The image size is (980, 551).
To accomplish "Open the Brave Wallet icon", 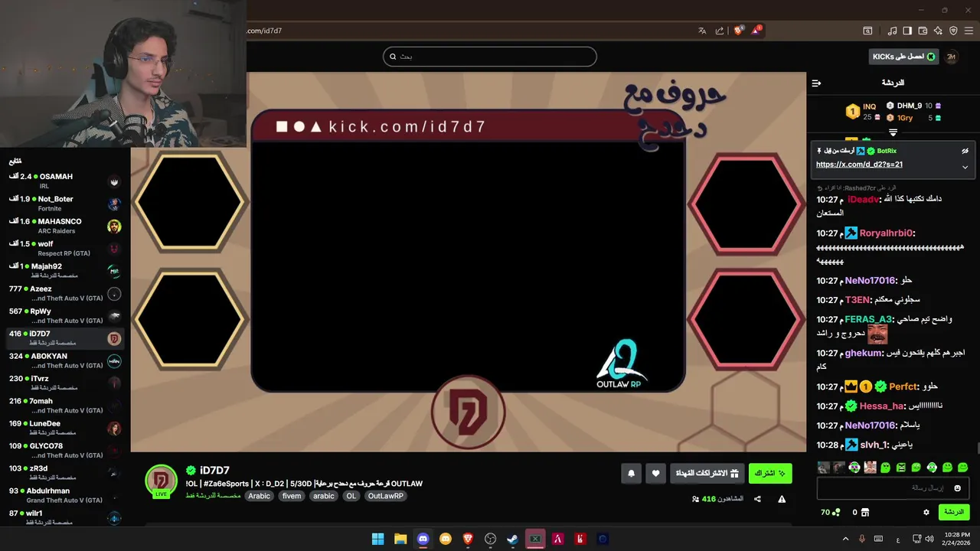I will [923, 31].
